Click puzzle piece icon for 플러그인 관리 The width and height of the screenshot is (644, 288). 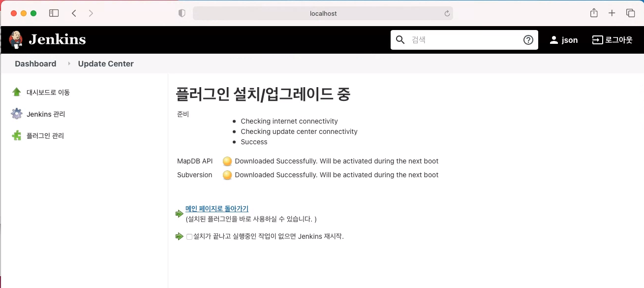click(x=17, y=135)
